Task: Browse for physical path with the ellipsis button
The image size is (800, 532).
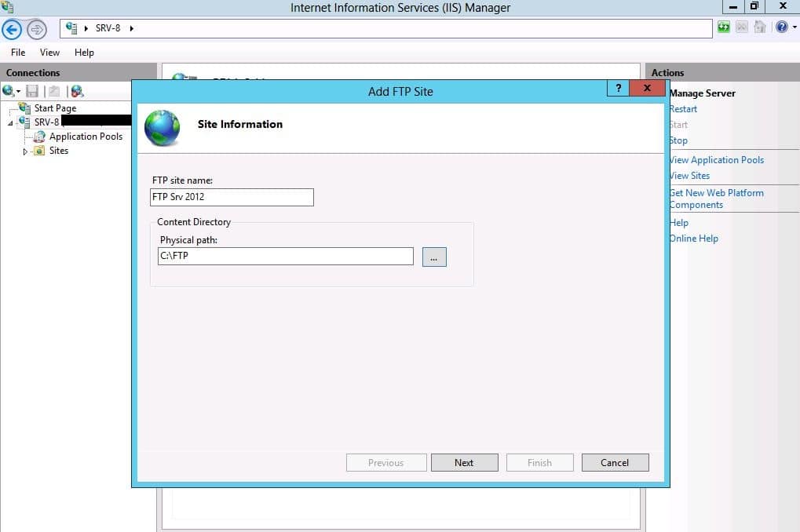Action: [x=434, y=257]
